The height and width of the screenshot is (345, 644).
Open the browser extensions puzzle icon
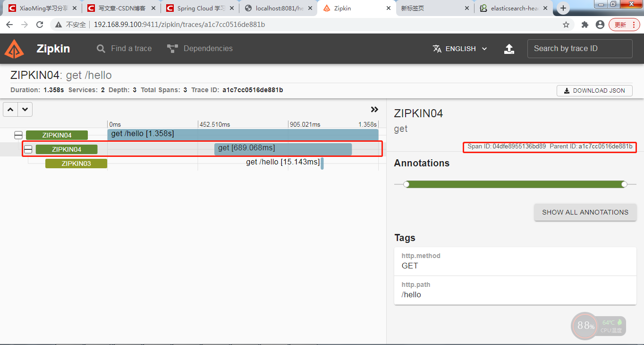point(585,25)
